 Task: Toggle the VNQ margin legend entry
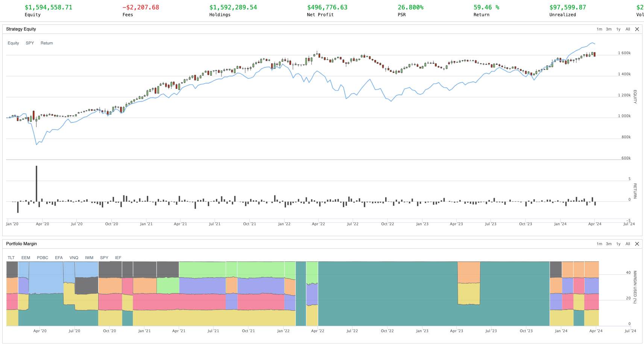click(x=74, y=258)
